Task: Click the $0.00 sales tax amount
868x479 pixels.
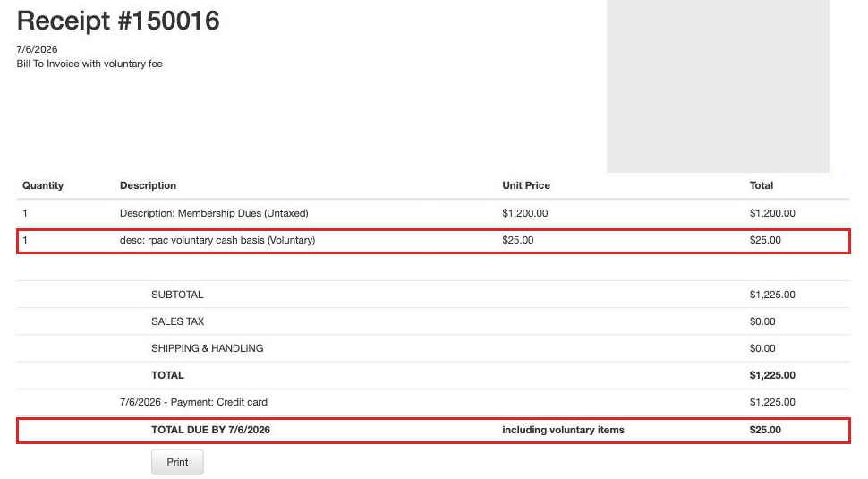Action: click(762, 321)
